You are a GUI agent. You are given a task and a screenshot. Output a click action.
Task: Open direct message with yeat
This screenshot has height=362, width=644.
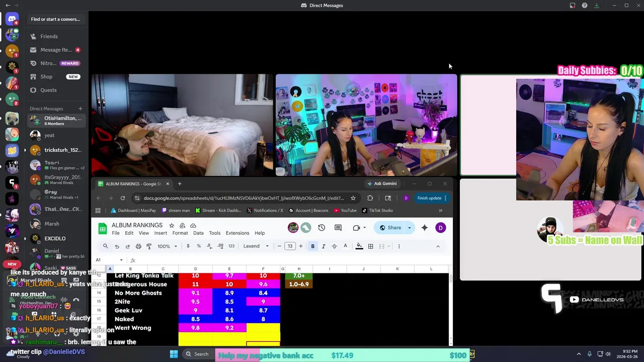coord(55,135)
